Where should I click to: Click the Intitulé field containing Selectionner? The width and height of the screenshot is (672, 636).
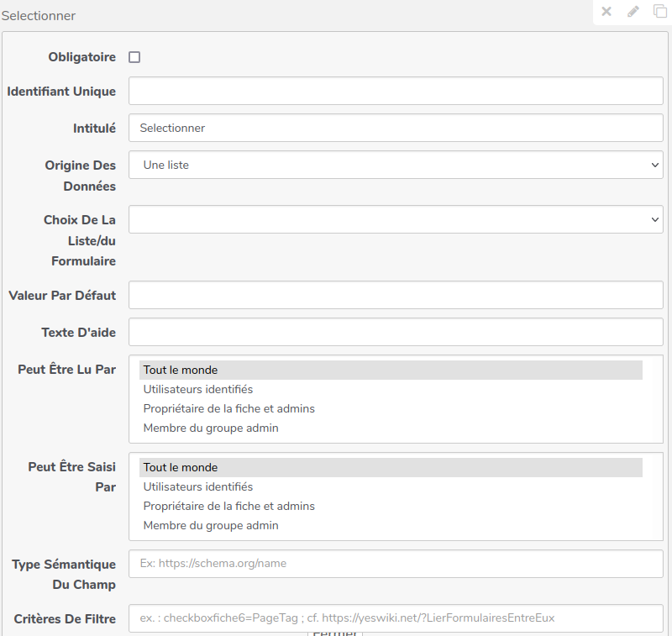click(x=396, y=128)
